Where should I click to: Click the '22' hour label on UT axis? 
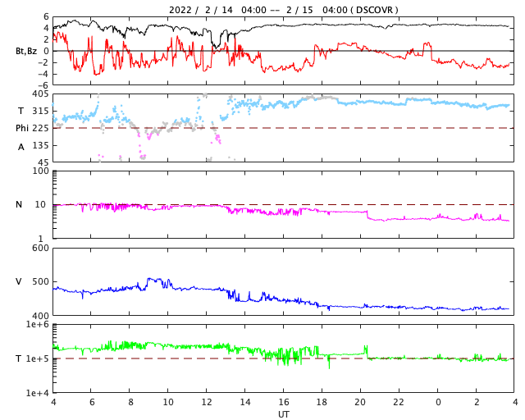(x=399, y=402)
